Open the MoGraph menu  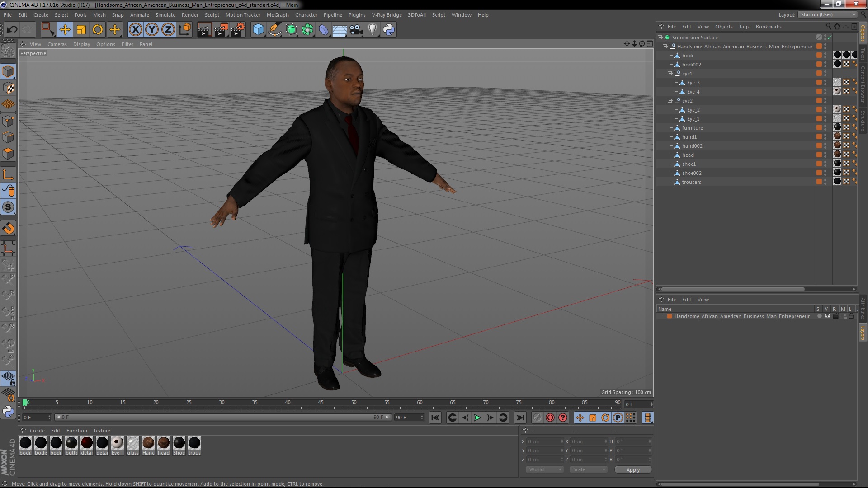278,15
